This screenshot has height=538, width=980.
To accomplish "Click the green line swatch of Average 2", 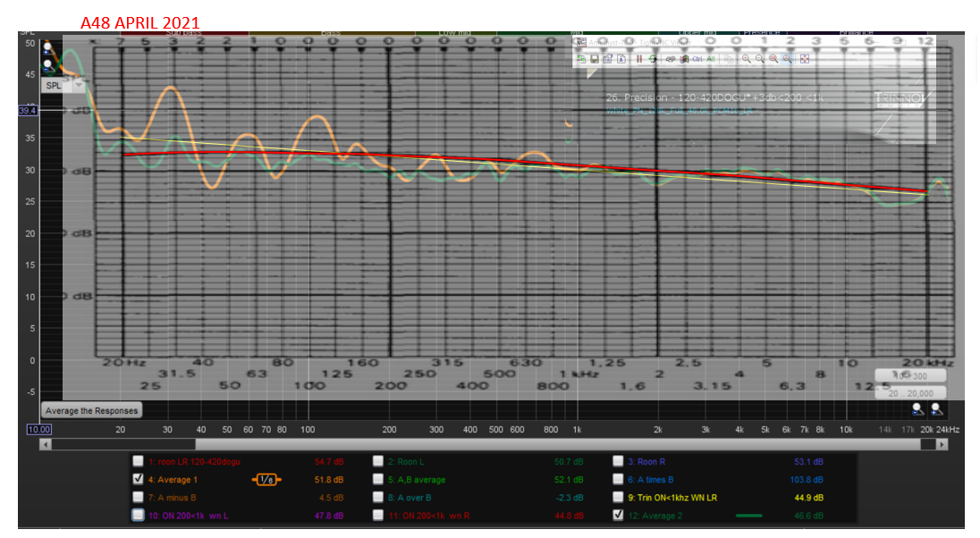I will [x=748, y=516].
